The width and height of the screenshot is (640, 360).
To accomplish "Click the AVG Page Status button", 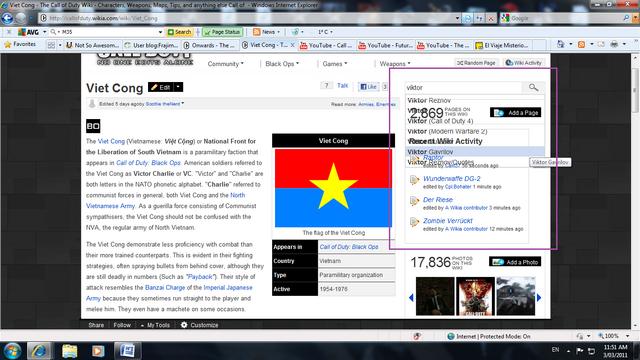I will point(222,32).
